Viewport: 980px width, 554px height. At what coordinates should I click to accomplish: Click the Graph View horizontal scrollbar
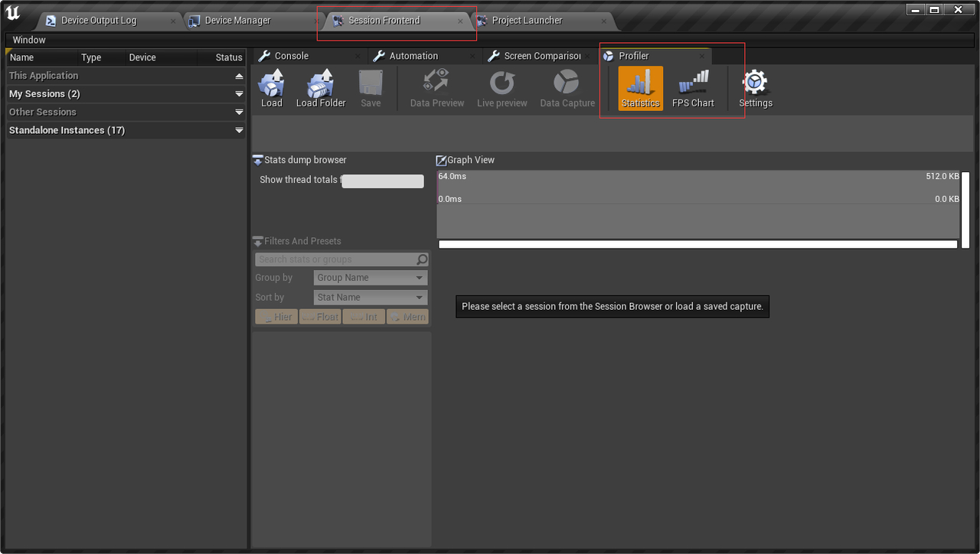[698, 244]
